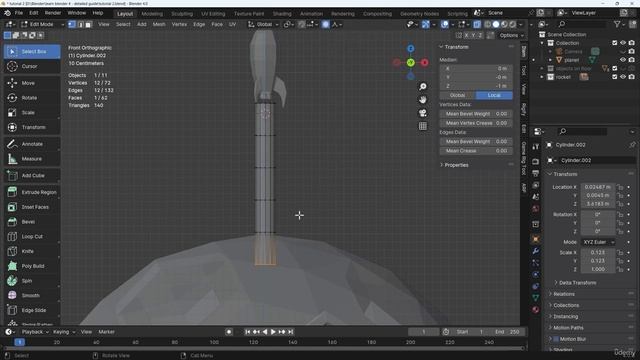640x360 pixels.
Task: Switch to the Modeling workspace tab
Action: (x=152, y=14)
